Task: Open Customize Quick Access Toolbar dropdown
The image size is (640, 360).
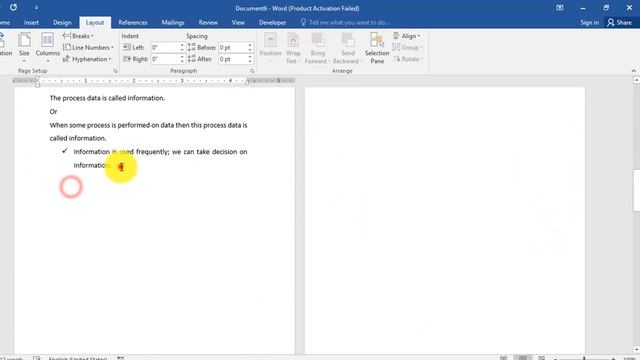Action: tap(36, 8)
